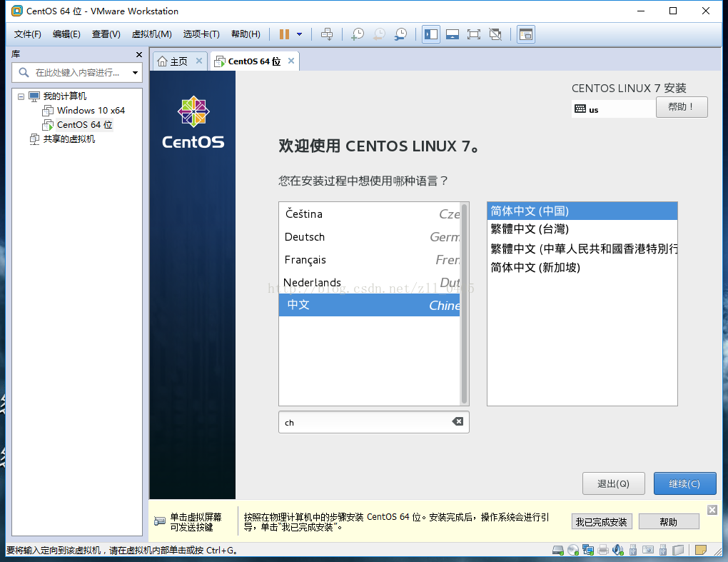
Task: Switch to Unity mode icon
Action: (495, 34)
